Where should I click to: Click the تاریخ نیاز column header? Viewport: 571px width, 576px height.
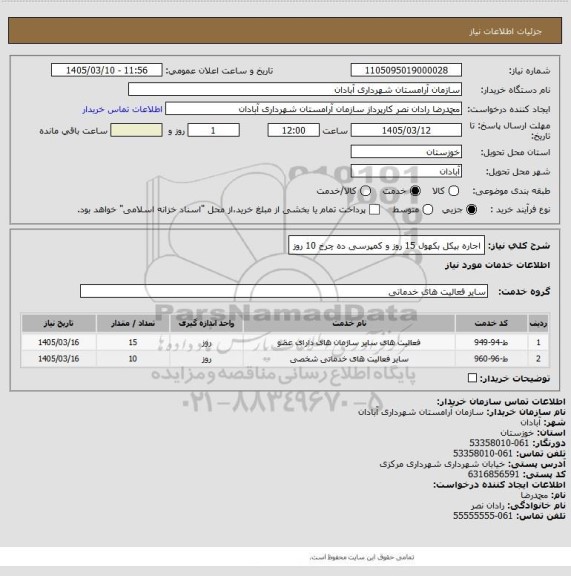click(x=59, y=323)
